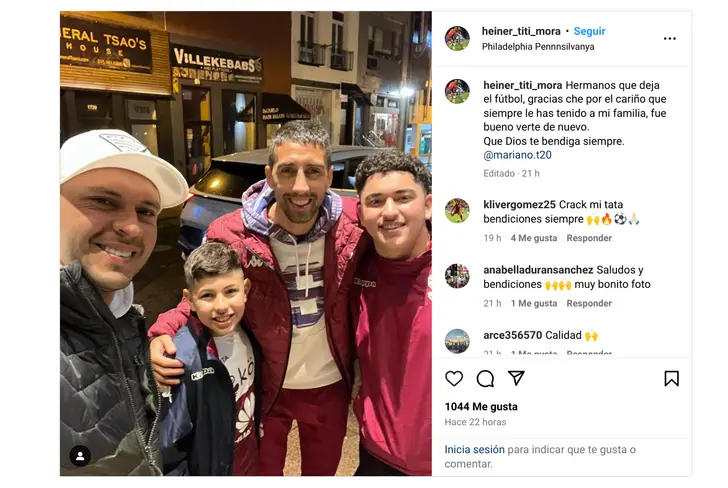The width and height of the screenshot is (728, 488).
Task: Like the post with heart icon
Action: coord(454,378)
